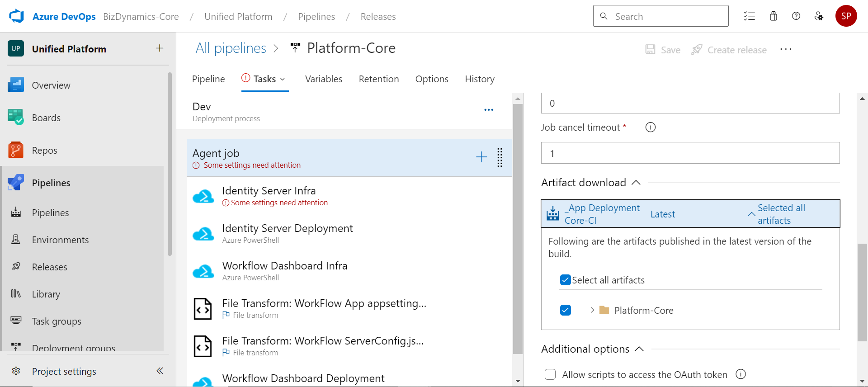The image size is (868, 387).
Task: Enable Allow scripts to access OAuth token
Action: click(550, 374)
